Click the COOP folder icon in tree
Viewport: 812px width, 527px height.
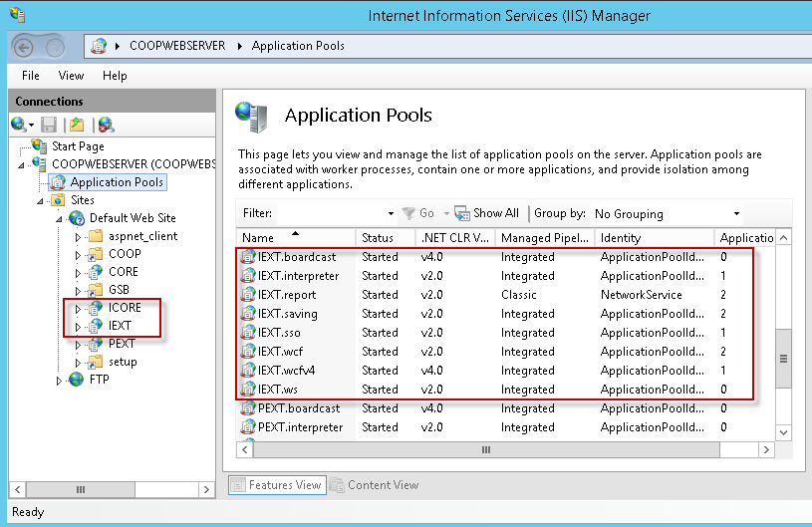(96, 254)
